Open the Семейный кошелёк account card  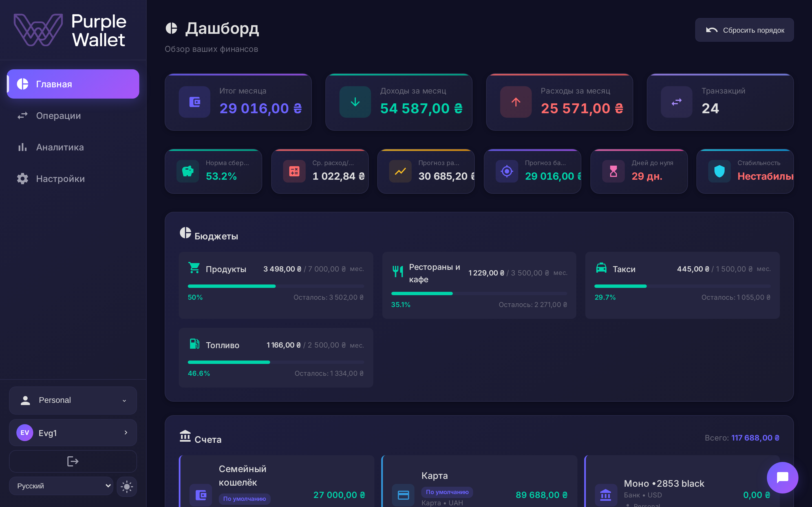277,482
